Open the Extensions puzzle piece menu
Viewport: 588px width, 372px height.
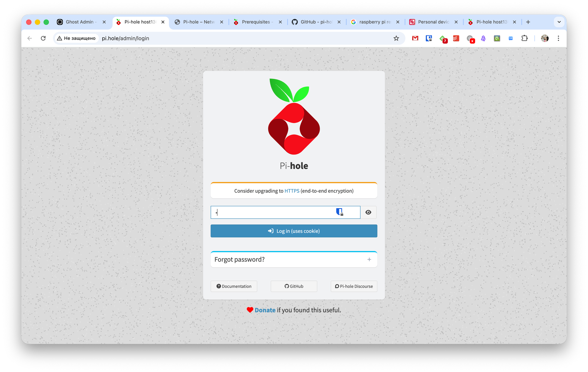(524, 38)
